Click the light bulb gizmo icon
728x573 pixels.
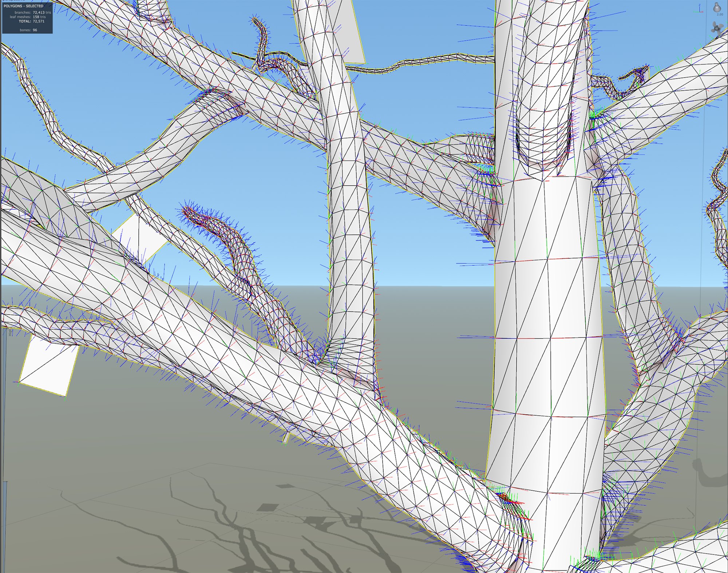[x=717, y=7]
